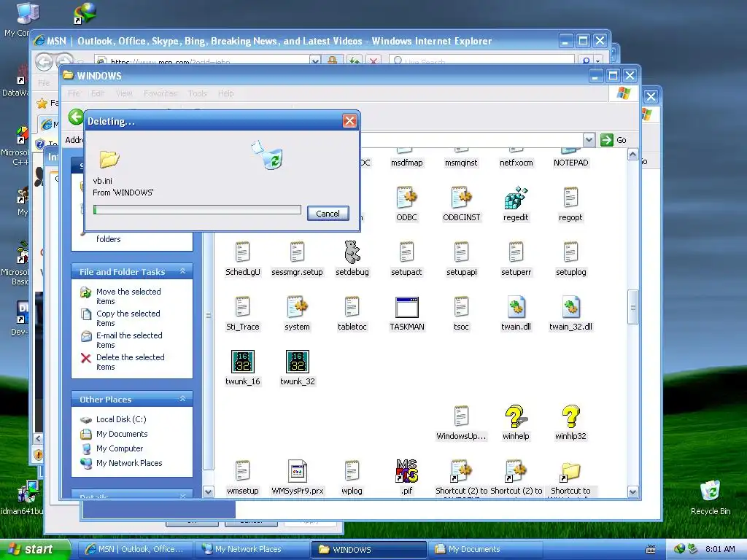Open the Help menu in WINDOWS
The image size is (747, 560).
point(226,93)
